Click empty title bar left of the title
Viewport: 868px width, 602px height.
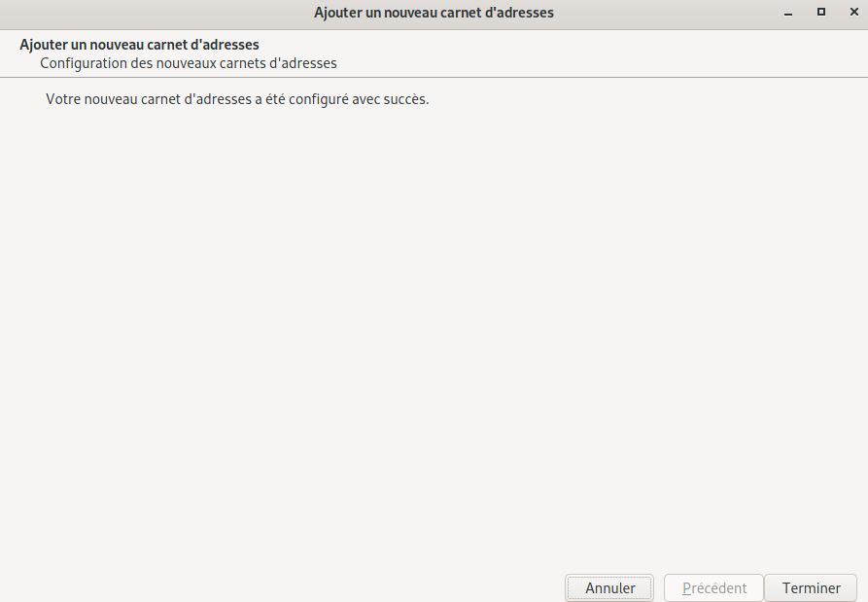point(146,13)
